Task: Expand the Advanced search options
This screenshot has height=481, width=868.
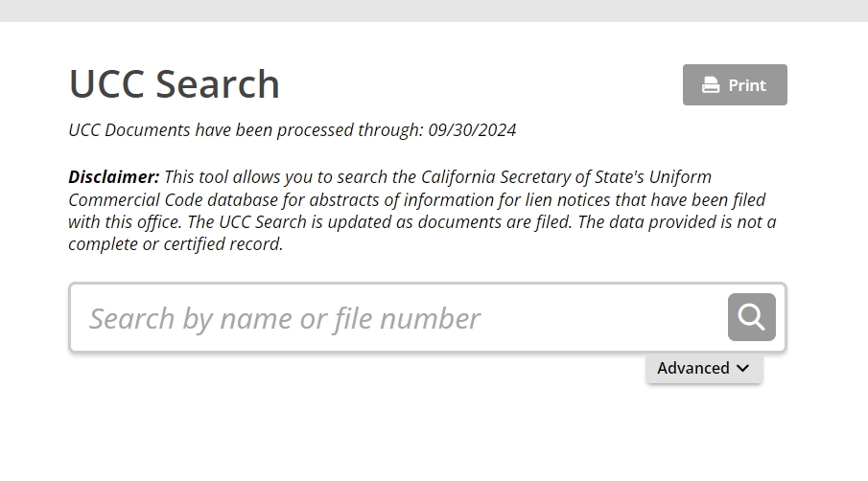Action: click(x=704, y=368)
